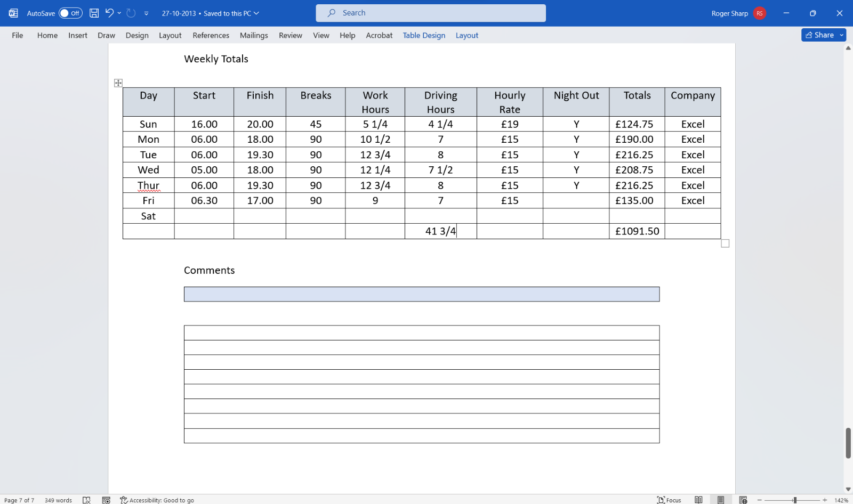Turn AutoSave on
Screen dimensions: 853x504
pos(69,13)
